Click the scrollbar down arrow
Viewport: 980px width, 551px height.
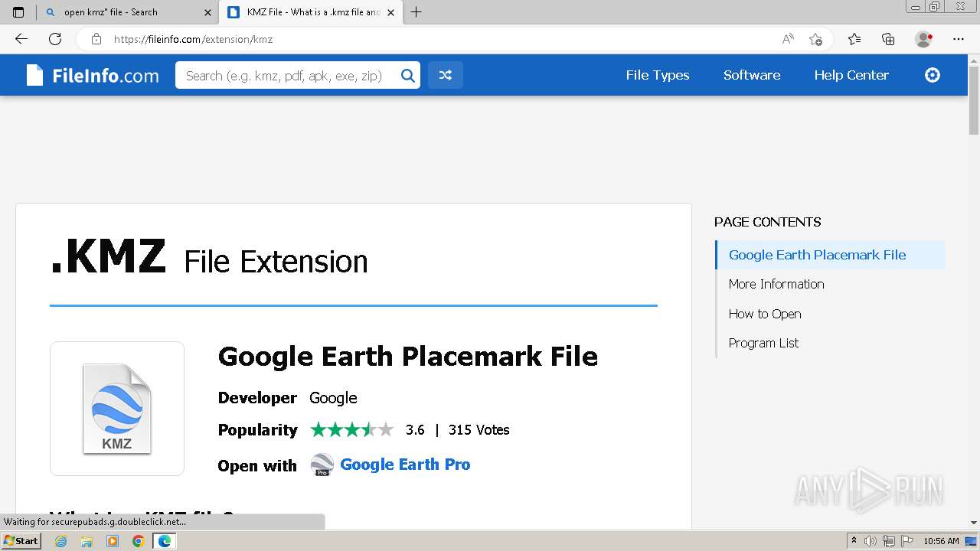point(974,523)
